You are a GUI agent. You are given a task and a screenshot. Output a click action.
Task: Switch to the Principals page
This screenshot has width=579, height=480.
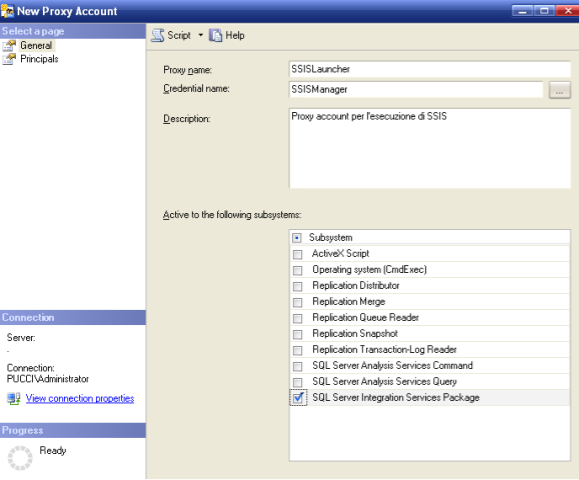coord(39,59)
